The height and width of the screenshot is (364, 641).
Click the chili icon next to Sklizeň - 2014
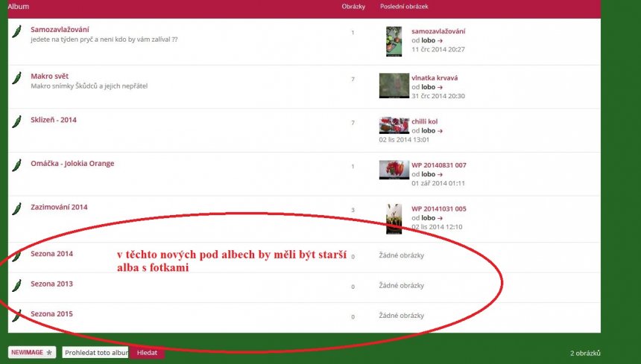[x=16, y=121]
